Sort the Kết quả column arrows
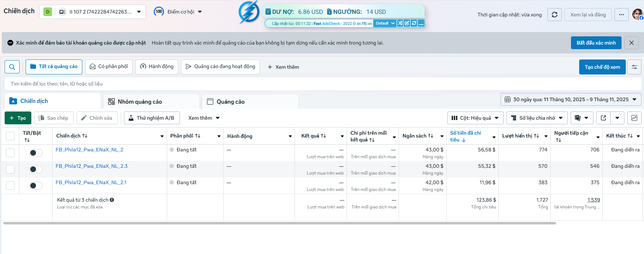The height and width of the screenshot is (254, 644). click(x=323, y=136)
